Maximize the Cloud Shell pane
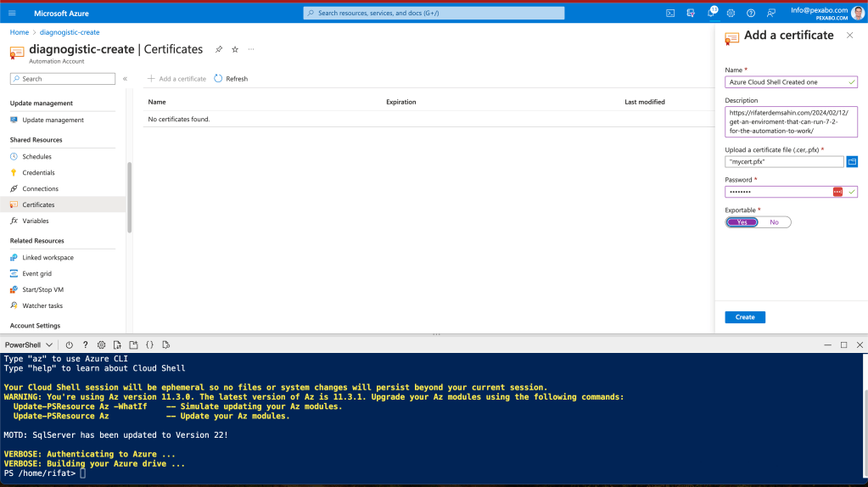The width and height of the screenshot is (868, 487). [x=843, y=344]
